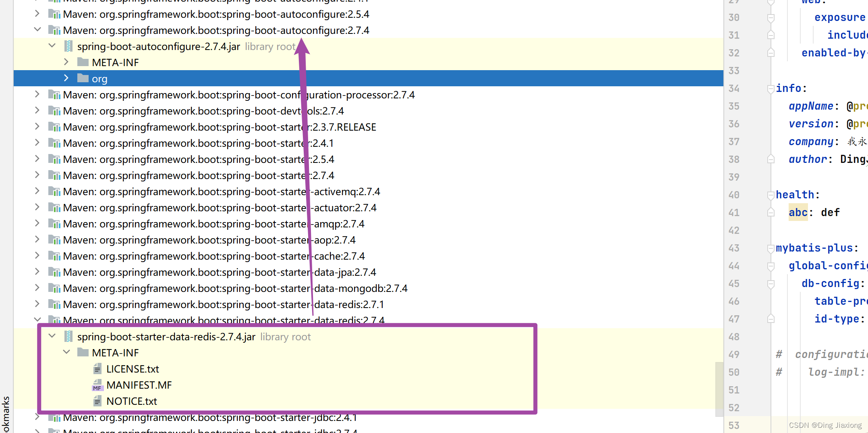Expand the spring-boot-configuration-processor:2.7.4 entry
Image resolution: width=868 pixels, height=433 pixels.
(x=37, y=94)
